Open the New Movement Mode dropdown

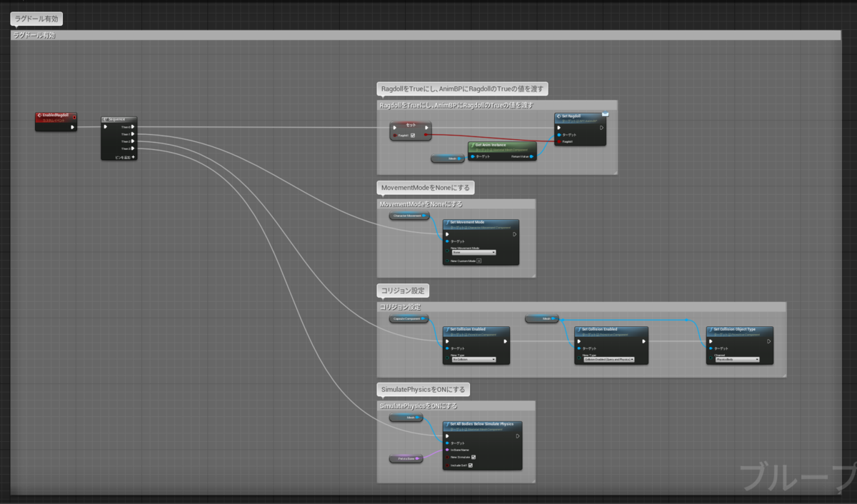pos(473,252)
